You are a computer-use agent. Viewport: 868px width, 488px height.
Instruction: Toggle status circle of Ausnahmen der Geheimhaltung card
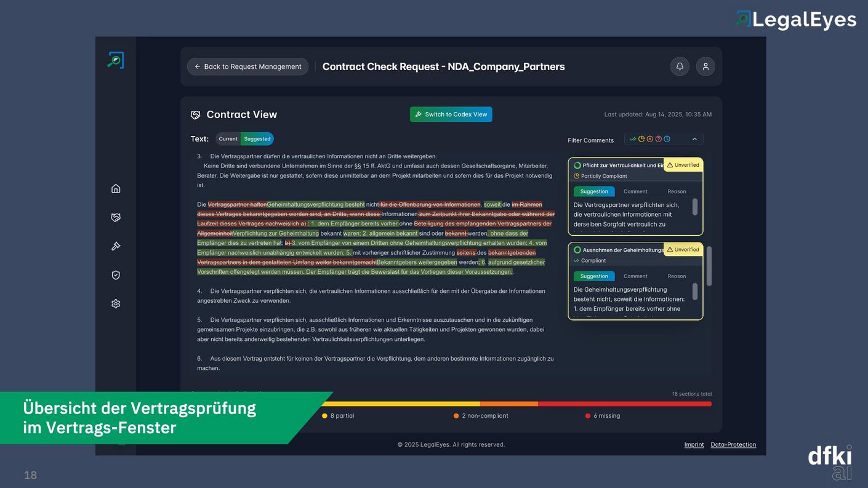(577, 250)
